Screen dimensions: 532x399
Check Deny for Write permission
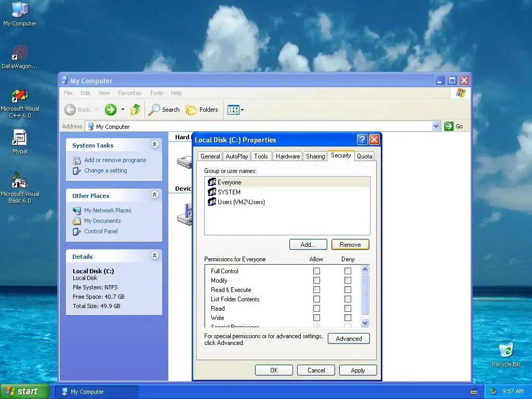click(x=348, y=317)
